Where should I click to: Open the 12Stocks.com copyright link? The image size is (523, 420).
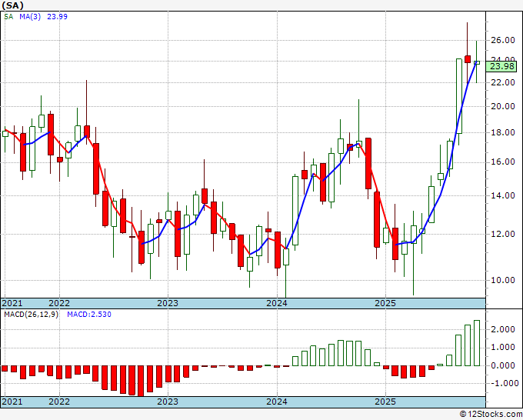coord(491,415)
